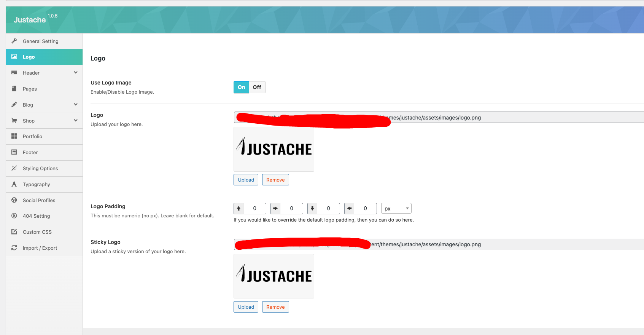Click the left arrow padding-left icon
This screenshot has height=335, width=644.
(349, 209)
